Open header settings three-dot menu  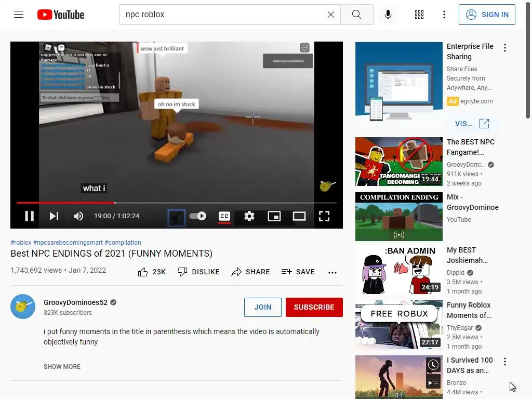444,15
